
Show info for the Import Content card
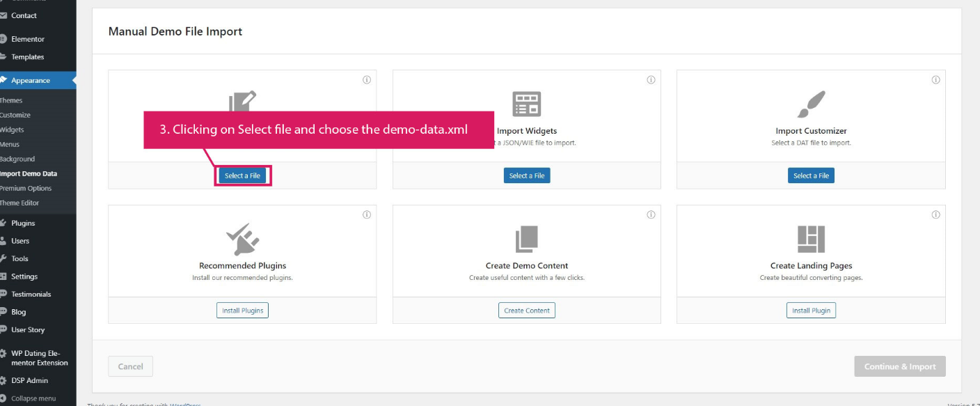coord(367,80)
